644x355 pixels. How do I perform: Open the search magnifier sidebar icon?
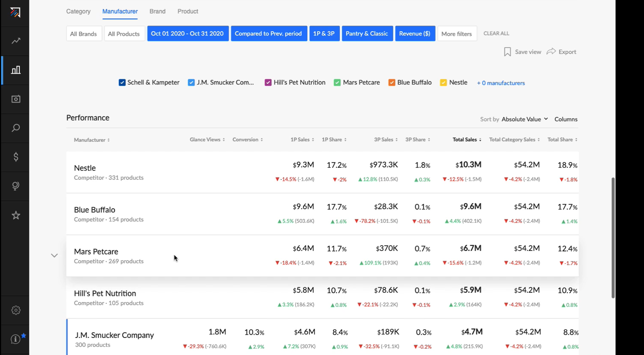point(16,128)
